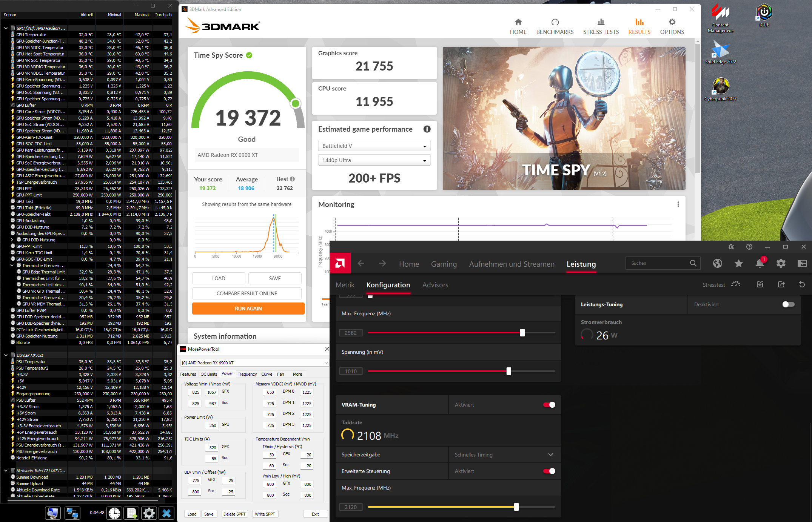Viewport: 812px width, 522px height.
Task: Click the HWiNFO reset clock icon
Action: (114, 513)
